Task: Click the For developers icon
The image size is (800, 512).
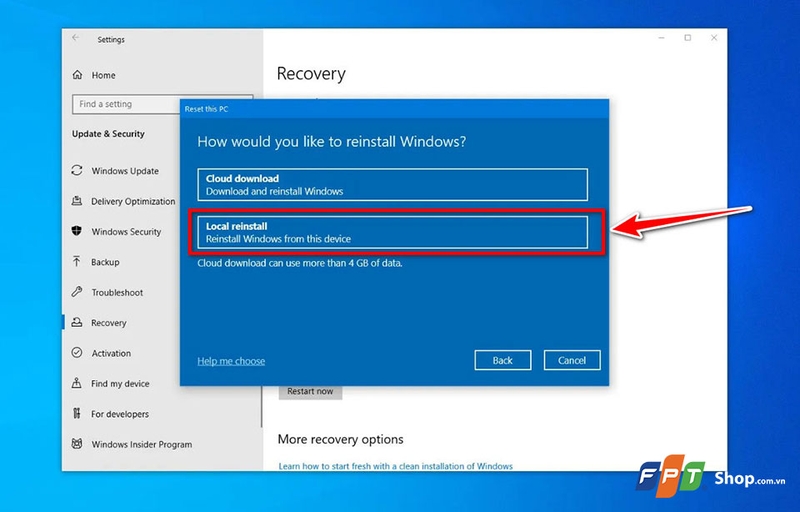Action: coord(77,414)
